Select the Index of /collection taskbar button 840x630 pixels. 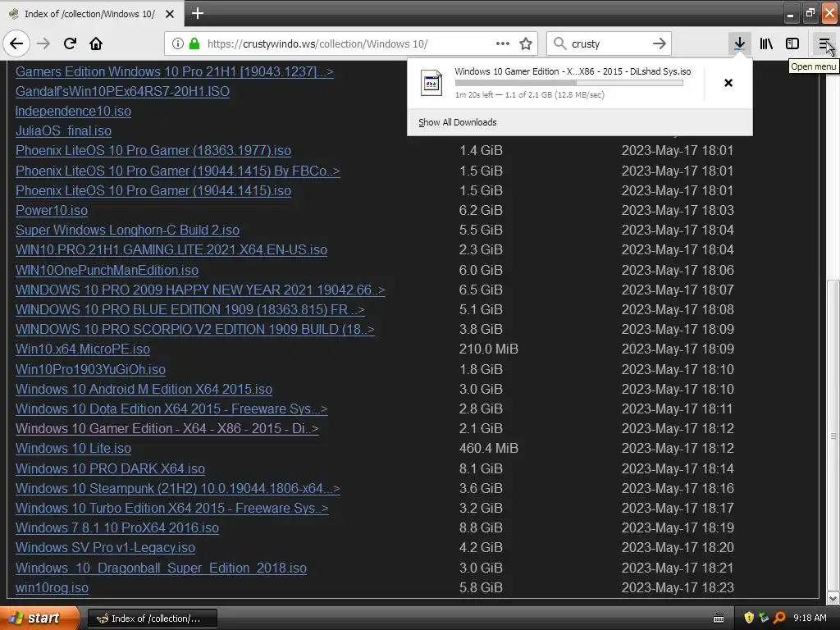(x=152, y=619)
